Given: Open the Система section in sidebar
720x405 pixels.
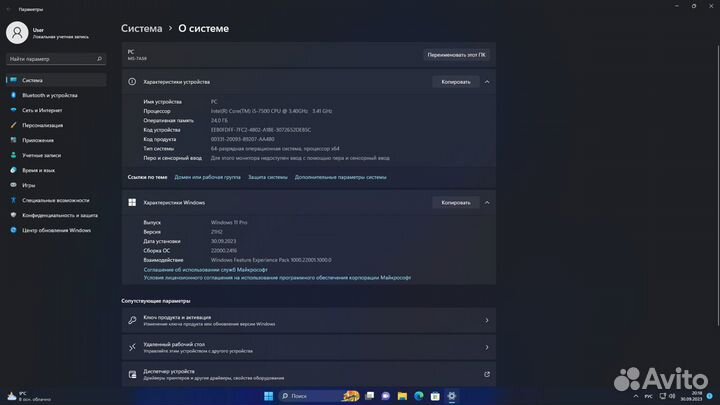Looking at the screenshot, I should (56, 80).
